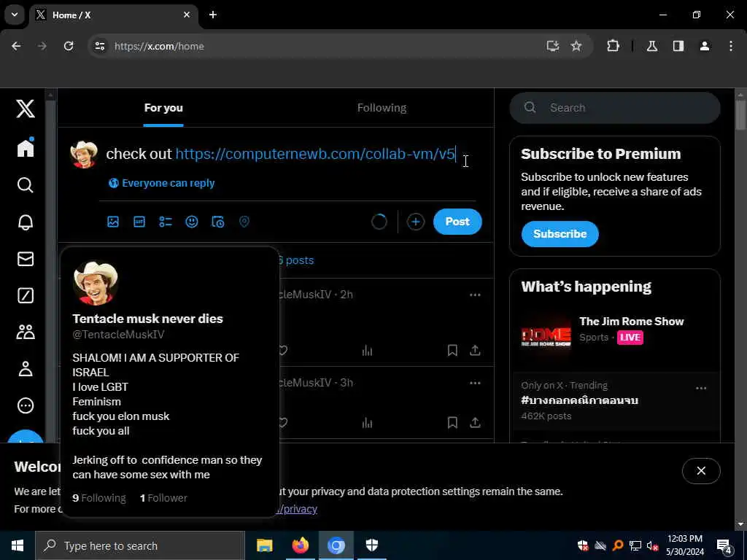Open Notifications bell icon
747x560 pixels.
click(x=26, y=222)
